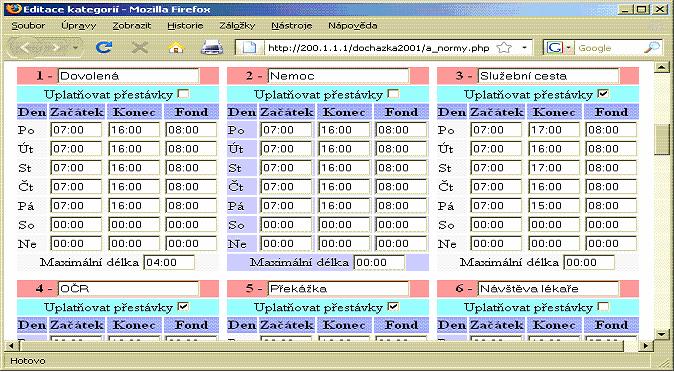
Task: Click Nemoc Maximální délka field
Action: pyautogui.click(x=379, y=262)
